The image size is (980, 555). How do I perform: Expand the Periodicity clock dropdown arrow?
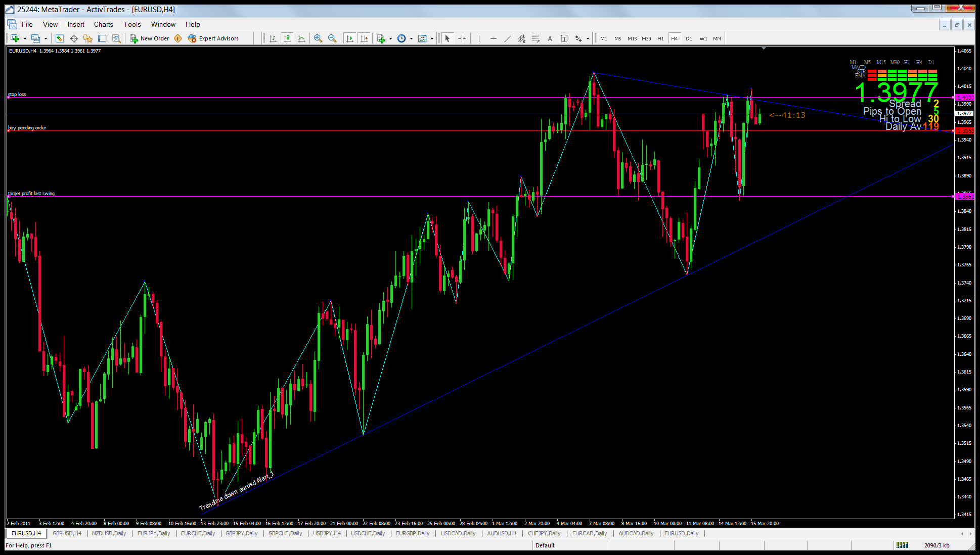pyautogui.click(x=411, y=38)
